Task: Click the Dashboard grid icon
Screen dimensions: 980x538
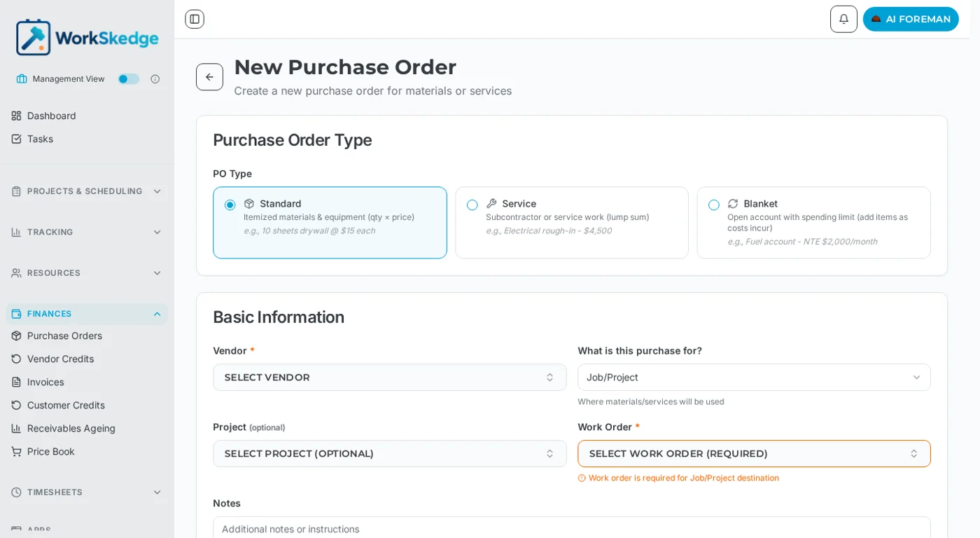Action: point(16,116)
